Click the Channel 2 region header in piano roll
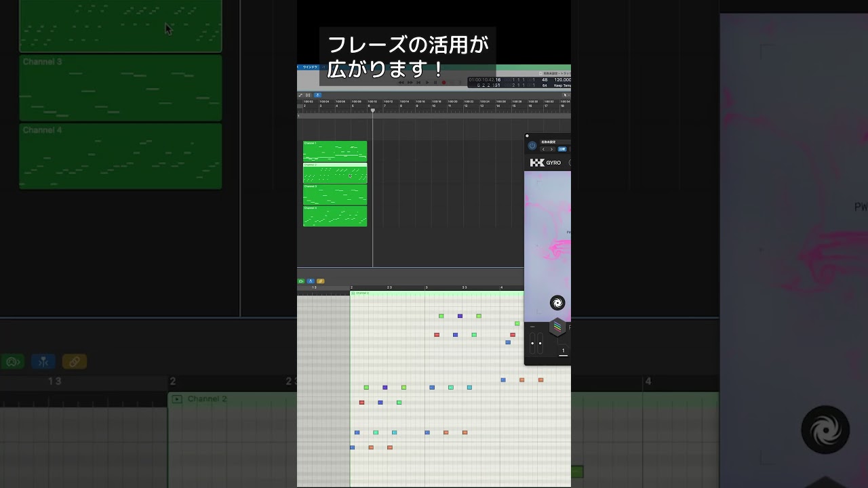 437,293
